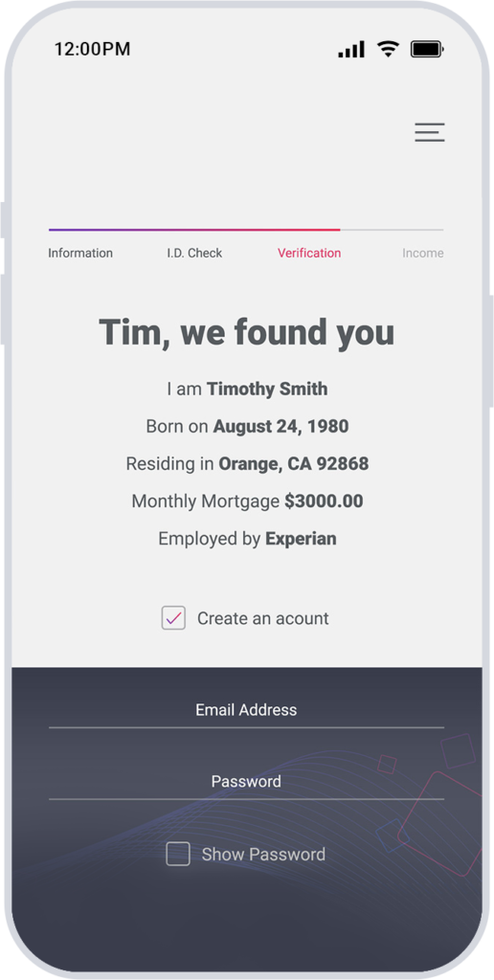Jump to the Income step
Viewport: 494px width, 980px height.
423,253
